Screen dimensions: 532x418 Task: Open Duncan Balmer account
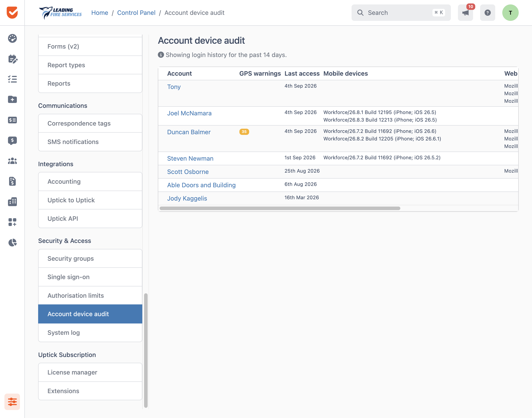[189, 132]
